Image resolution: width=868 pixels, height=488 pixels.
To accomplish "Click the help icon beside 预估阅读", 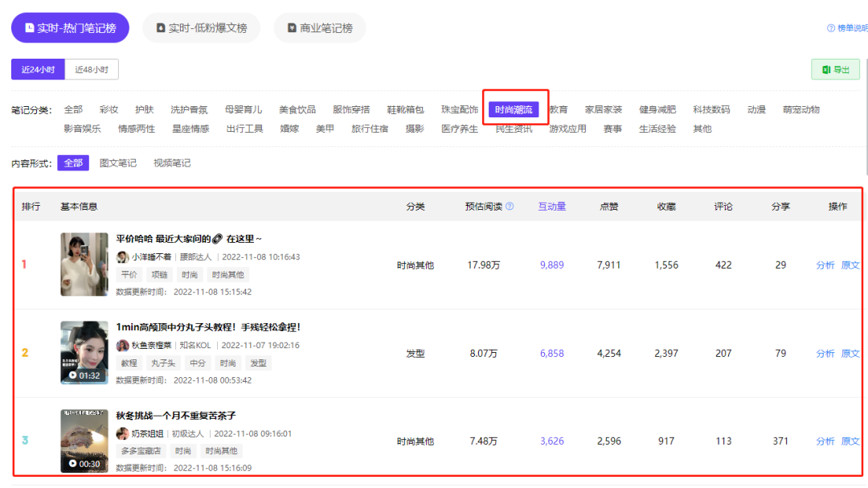I will 510,206.
